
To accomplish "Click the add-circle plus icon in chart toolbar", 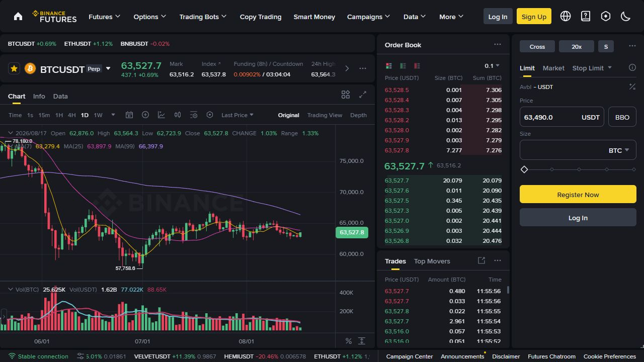I will (x=145, y=115).
